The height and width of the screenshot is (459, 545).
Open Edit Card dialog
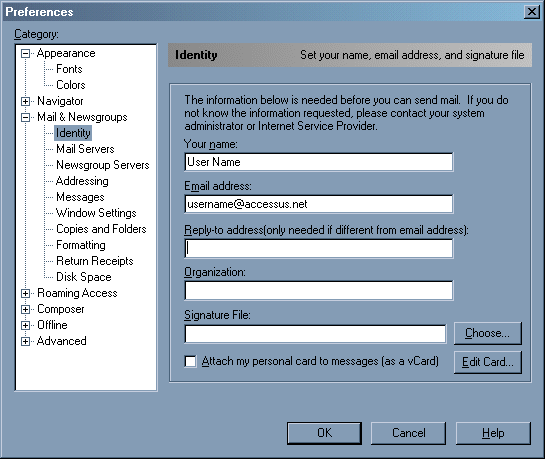(488, 362)
